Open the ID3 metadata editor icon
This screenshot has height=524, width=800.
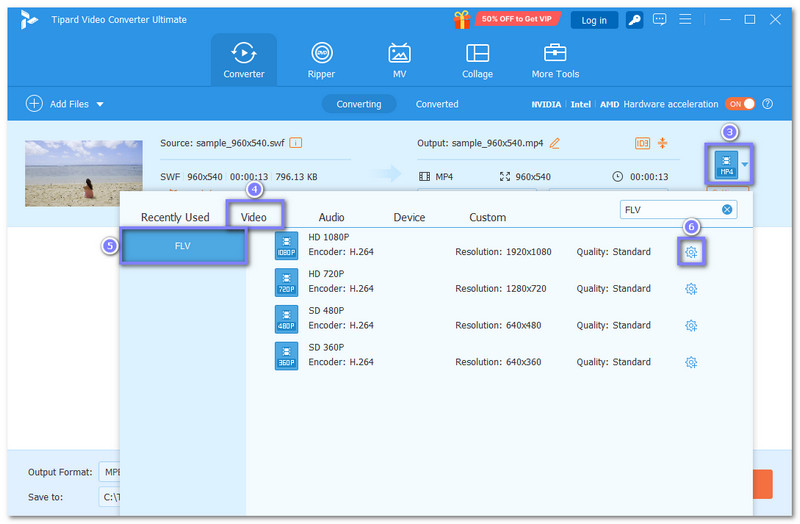click(x=642, y=143)
